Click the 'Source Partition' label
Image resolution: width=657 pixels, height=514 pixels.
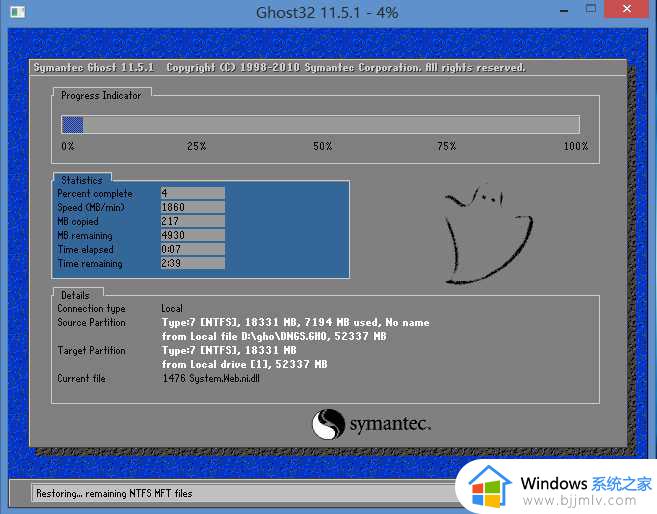tap(91, 322)
